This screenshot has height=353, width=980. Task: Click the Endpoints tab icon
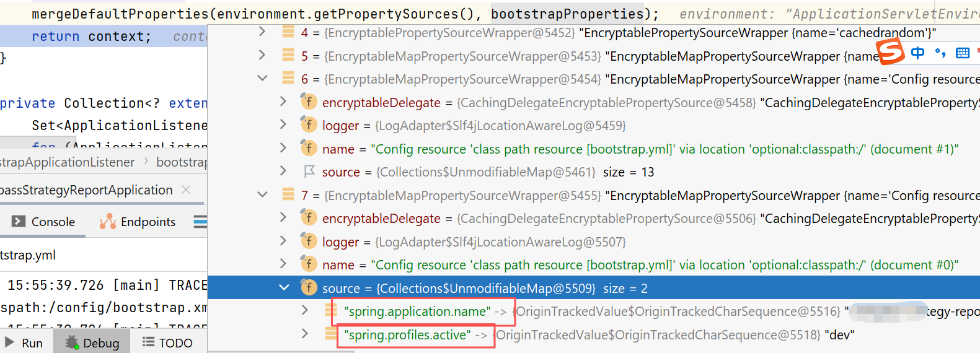click(x=108, y=222)
